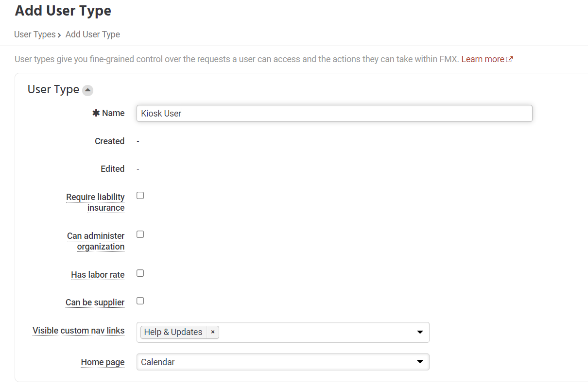Open the Learn more link
Screen dimensions: 588x385
(x=483, y=59)
